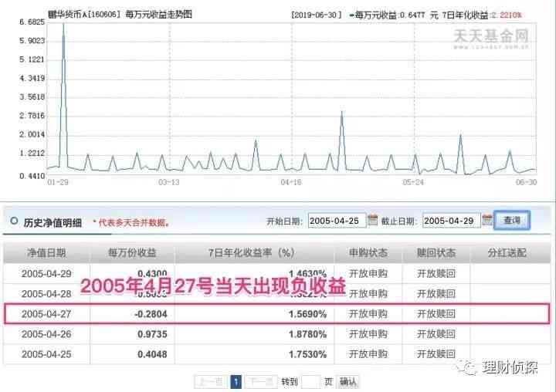The height and width of the screenshot is (392, 556).
Task: Click the 查询 search button
Action: [x=511, y=221]
